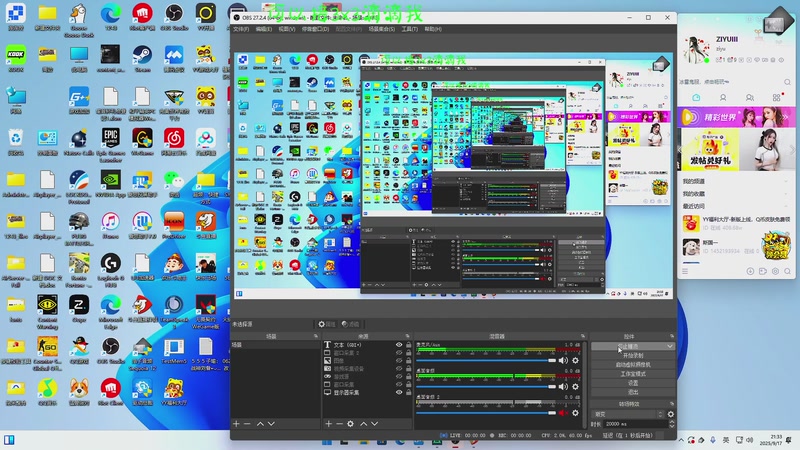This screenshot has width=800, height=450.
Task: Adjust the transition duration stepper
Action: (671, 424)
